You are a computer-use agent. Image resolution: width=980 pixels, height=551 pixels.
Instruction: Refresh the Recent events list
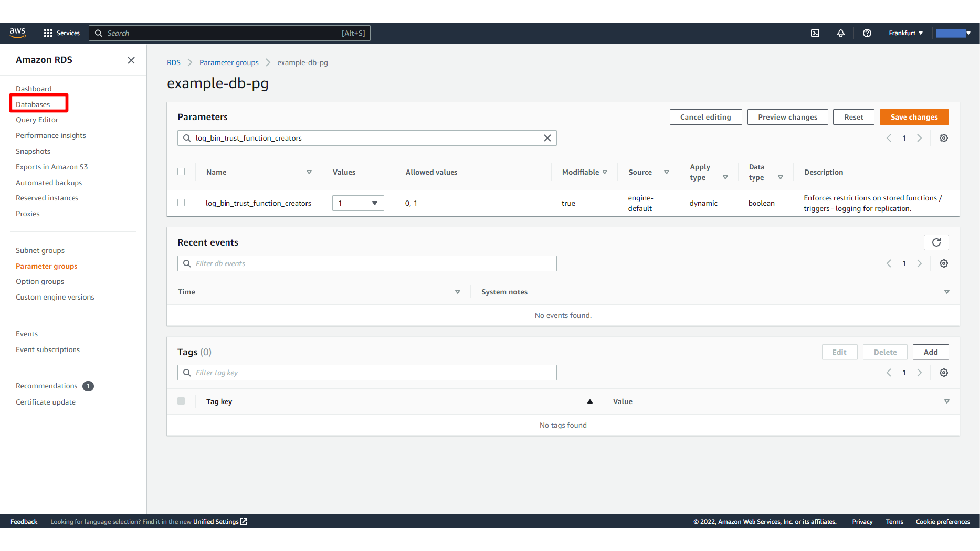click(x=936, y=242)
